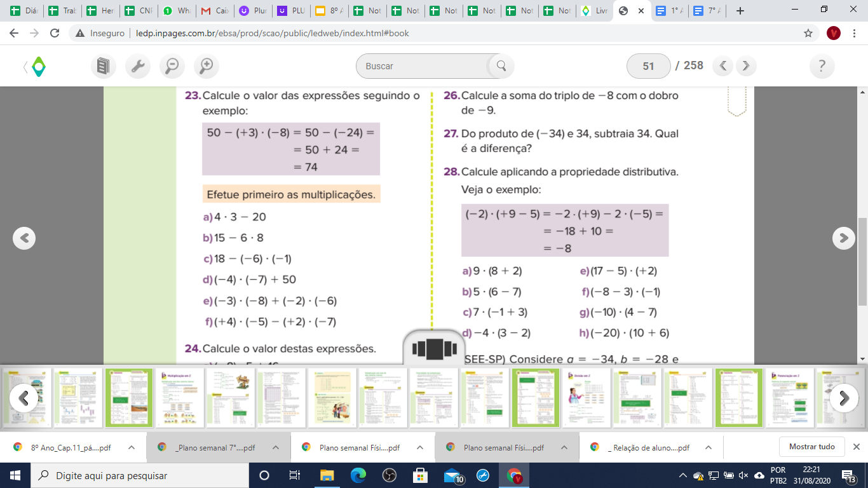
Task: Click the Windows search box on taskbar
Action: pyautogui.click(x=139, y=475)
